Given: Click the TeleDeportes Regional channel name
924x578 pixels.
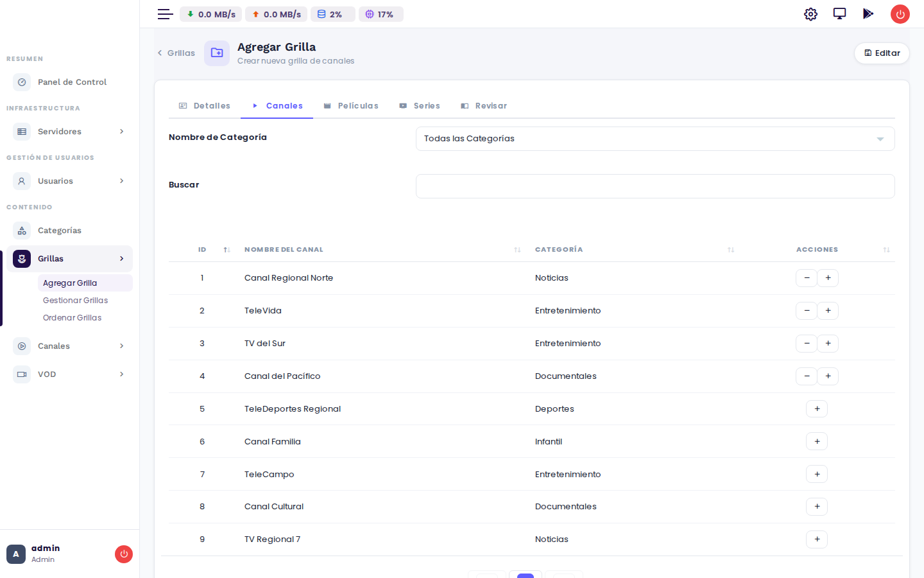Looking at the screenshot, I should 293,409.
